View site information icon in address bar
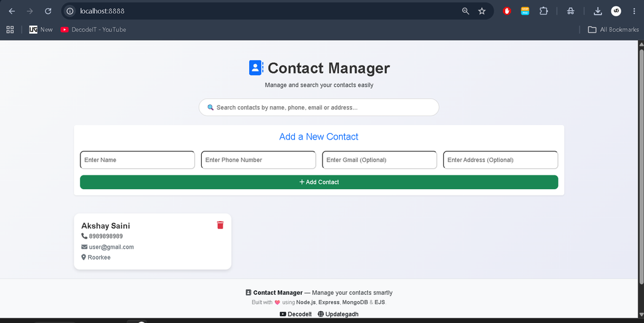The width and height of the screenshot is (644, 323). click(70, 11)
